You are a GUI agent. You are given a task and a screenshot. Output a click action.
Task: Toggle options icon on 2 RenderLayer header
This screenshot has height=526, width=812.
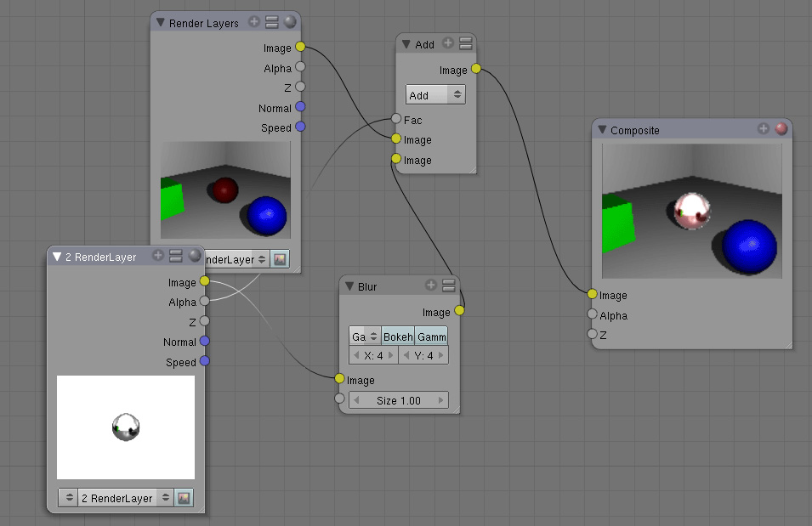pos(176,255)
